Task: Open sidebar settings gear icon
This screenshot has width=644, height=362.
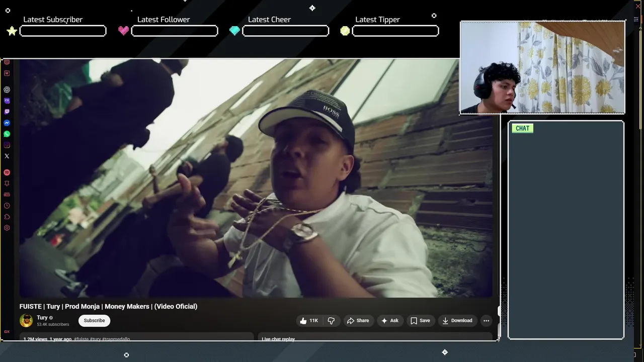Action: click(x=7, y=228)
